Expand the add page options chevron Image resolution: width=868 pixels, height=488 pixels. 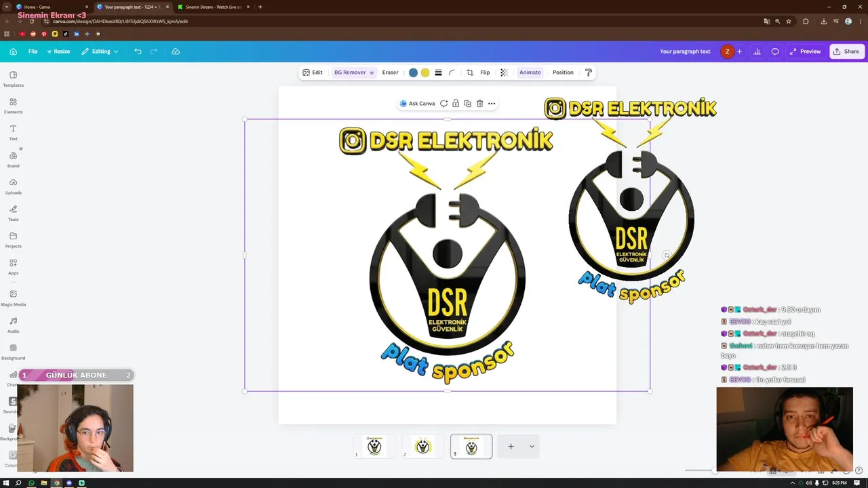[x=532, y=446]
